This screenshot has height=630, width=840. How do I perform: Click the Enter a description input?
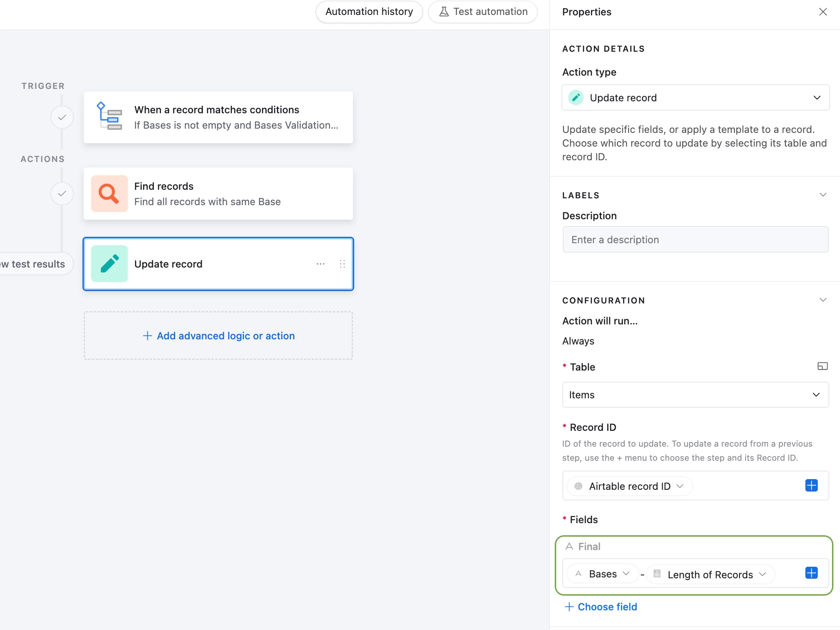tap(695, 240)
